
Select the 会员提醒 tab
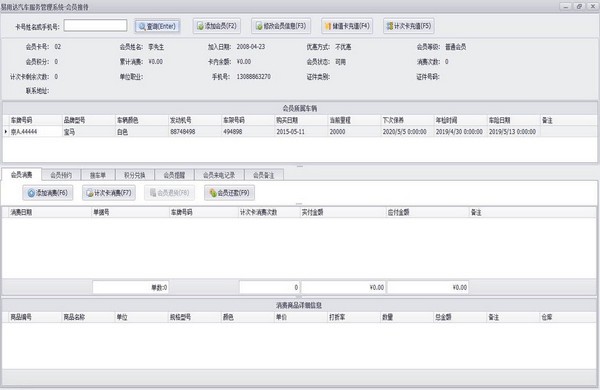pos(174,175)
